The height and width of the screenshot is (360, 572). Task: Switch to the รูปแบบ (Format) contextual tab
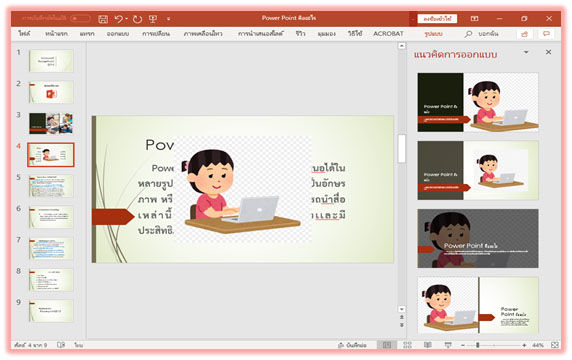pos(433,34)
